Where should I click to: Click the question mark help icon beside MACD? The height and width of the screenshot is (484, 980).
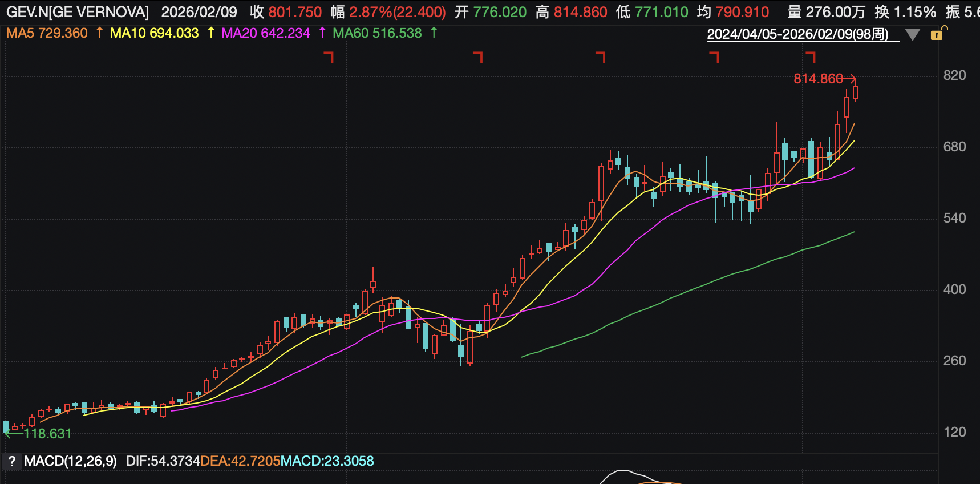point(11,461)
